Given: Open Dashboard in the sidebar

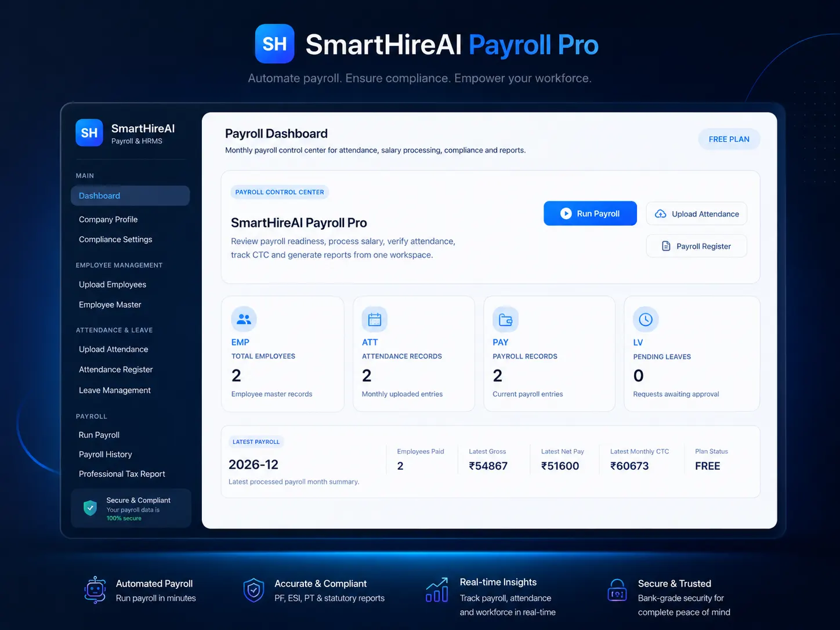Looking at the screenshot, I should (x=130, y=195).
